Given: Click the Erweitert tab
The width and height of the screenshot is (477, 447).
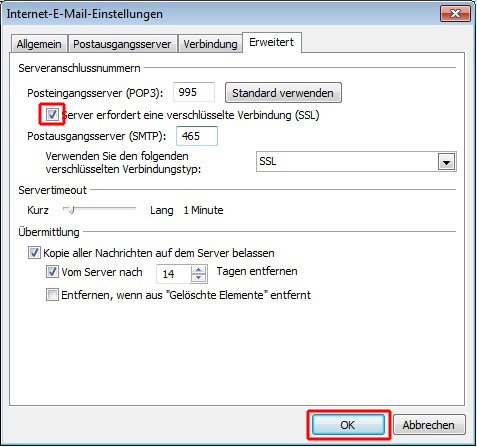Looking at the screenshot, I should (272, 42).
